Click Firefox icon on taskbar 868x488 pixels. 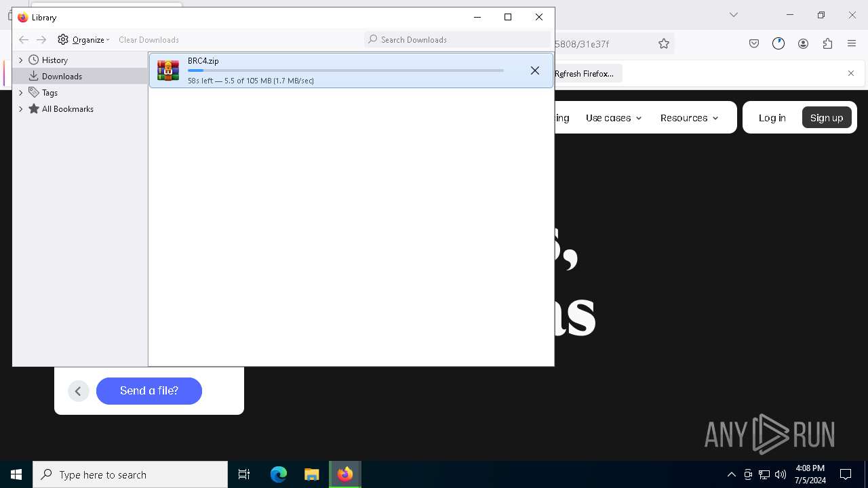click(345, 474)
